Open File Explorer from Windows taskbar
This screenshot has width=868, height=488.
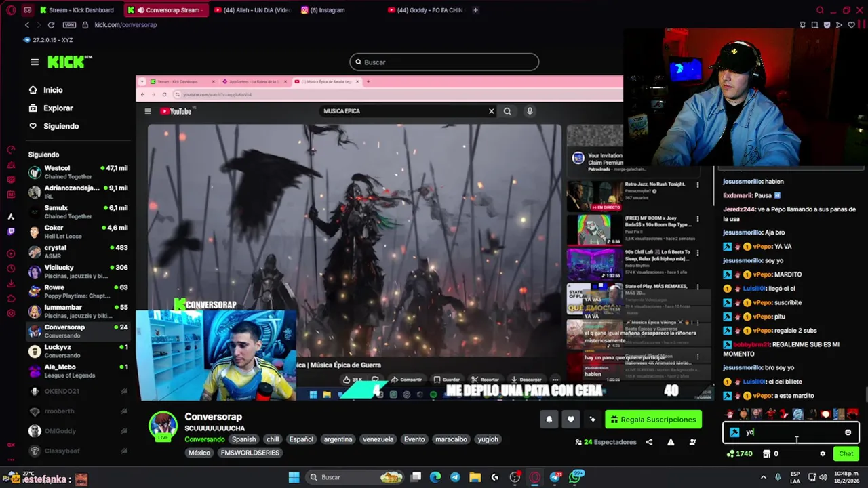pos(475,477)
